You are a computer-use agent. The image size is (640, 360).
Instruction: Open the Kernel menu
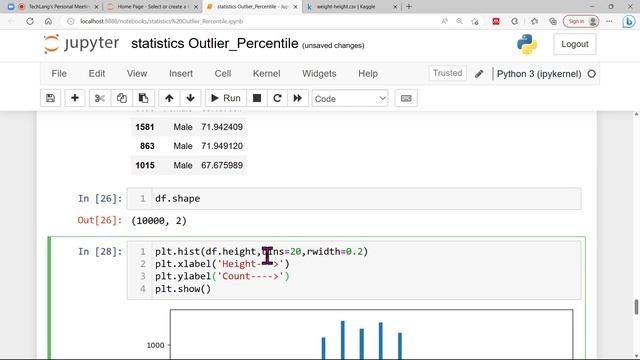(x=267, y=74)
